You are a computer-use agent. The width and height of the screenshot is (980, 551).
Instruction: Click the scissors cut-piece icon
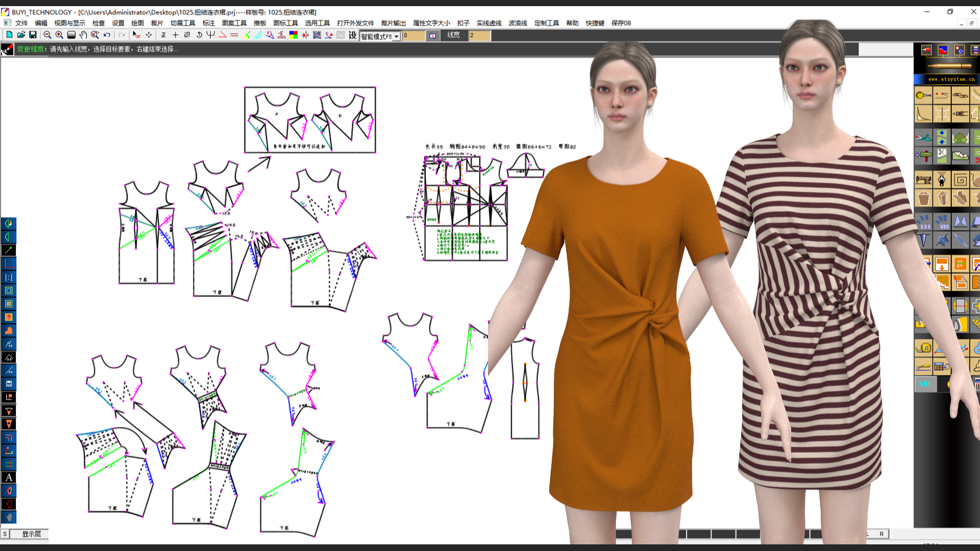click(942, 155)
